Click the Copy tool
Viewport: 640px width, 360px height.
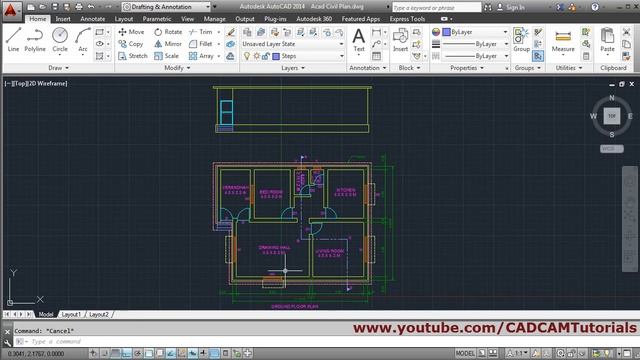pyautogui.click(x=131, y=44)
